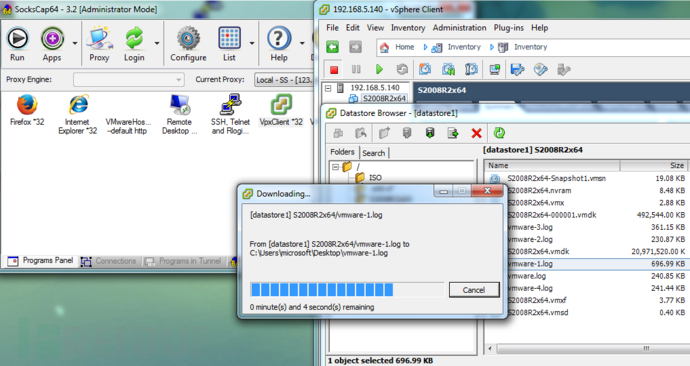The width and height of the screenshot is (690, 366).
Task: Refresh the datastore with green refresh icon
Action: point(499,133)
